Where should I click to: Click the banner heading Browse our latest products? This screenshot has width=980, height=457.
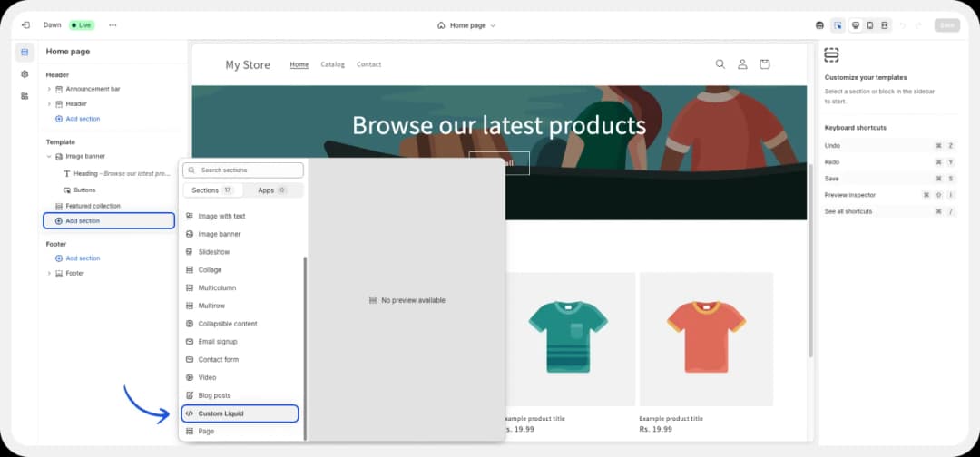coord(499,125)
